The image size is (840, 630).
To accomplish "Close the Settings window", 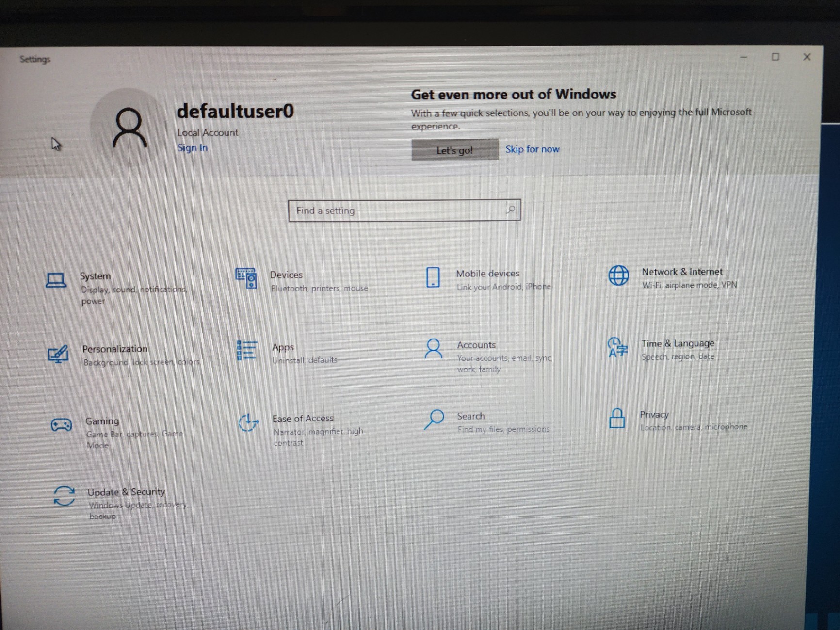I will coord(807,57).
